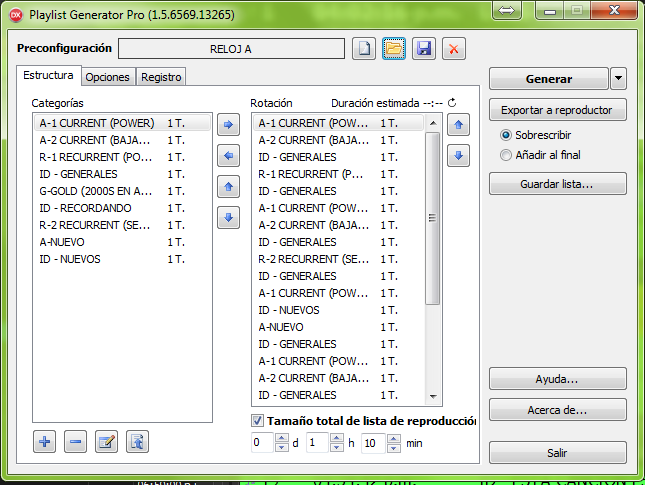
Task: Select ID - RECORDANDO category
Action: (122, 208)
